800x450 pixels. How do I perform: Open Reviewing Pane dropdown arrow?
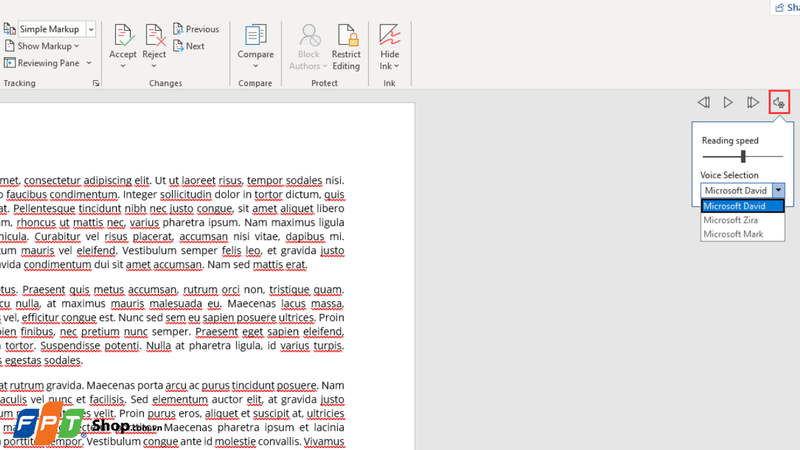(x=89, y=63)
